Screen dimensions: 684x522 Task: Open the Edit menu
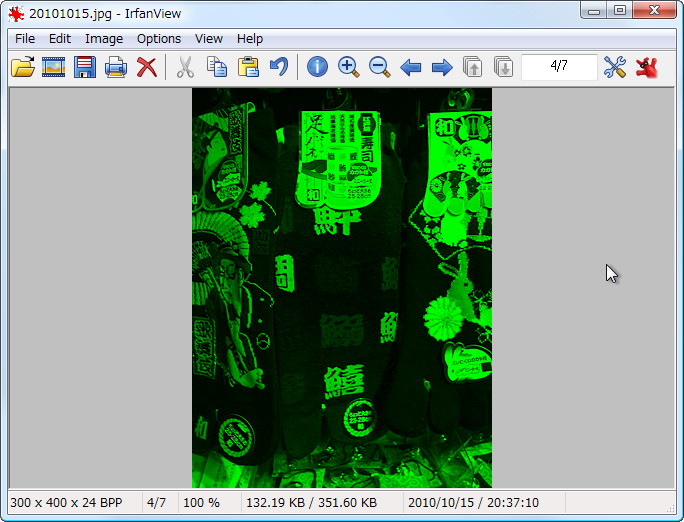tap(60, 39)
